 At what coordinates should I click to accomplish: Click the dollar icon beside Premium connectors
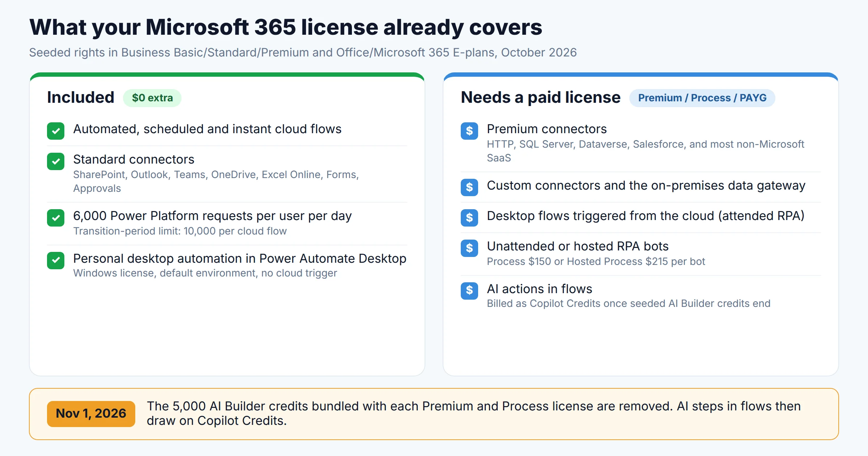coord(469,131)
